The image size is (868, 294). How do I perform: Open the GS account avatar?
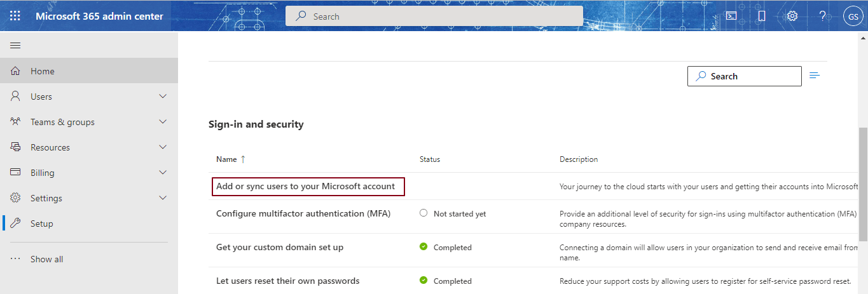[853, 17]
